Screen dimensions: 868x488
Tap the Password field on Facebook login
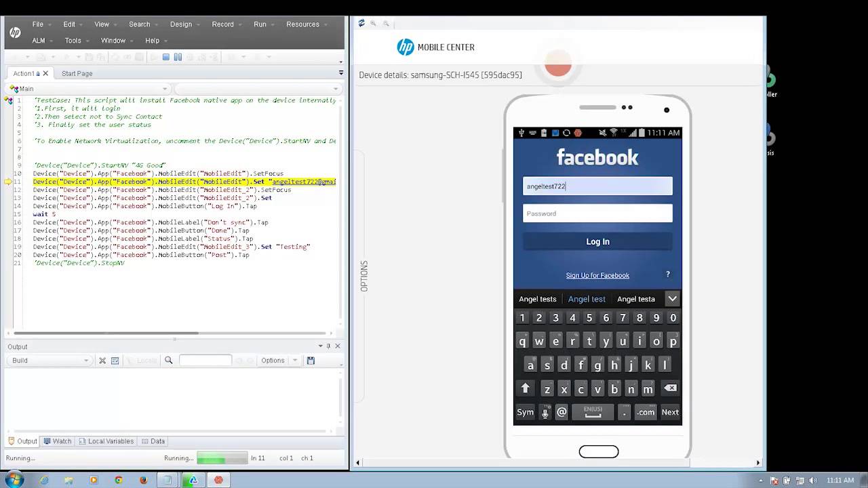click(597, 213)
